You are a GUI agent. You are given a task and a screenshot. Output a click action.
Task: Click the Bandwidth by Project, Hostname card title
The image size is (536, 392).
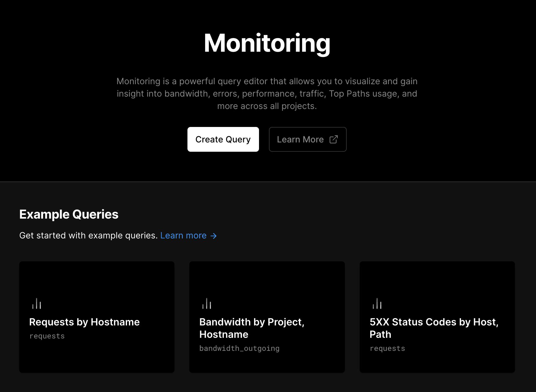[252, 328]
